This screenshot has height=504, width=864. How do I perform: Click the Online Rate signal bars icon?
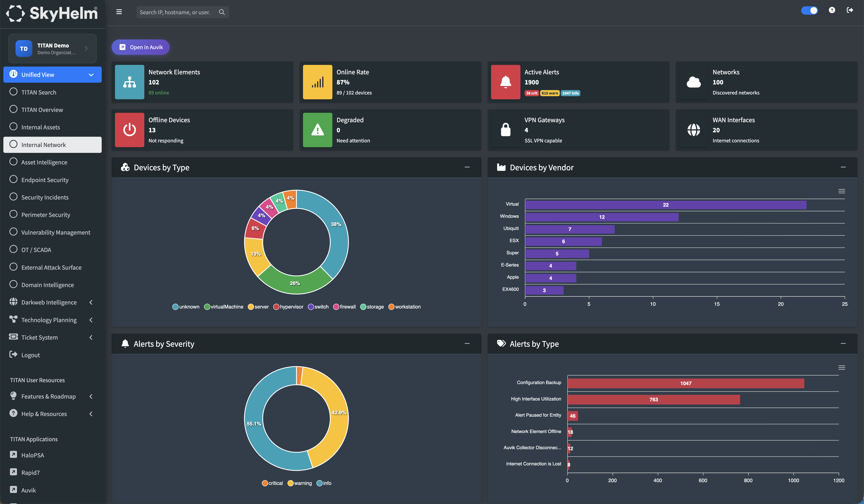coord(317,82)
